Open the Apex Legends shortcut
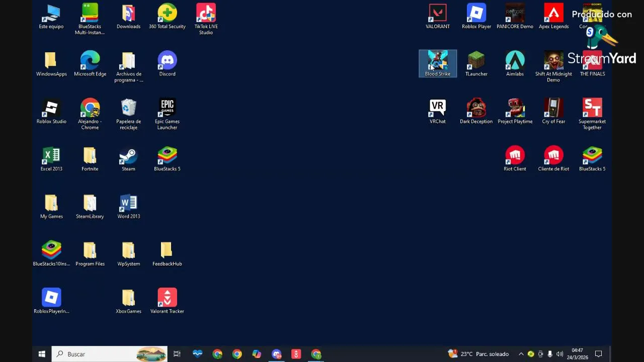The width and height of the screenshot is (644, 362). (553, 17)
